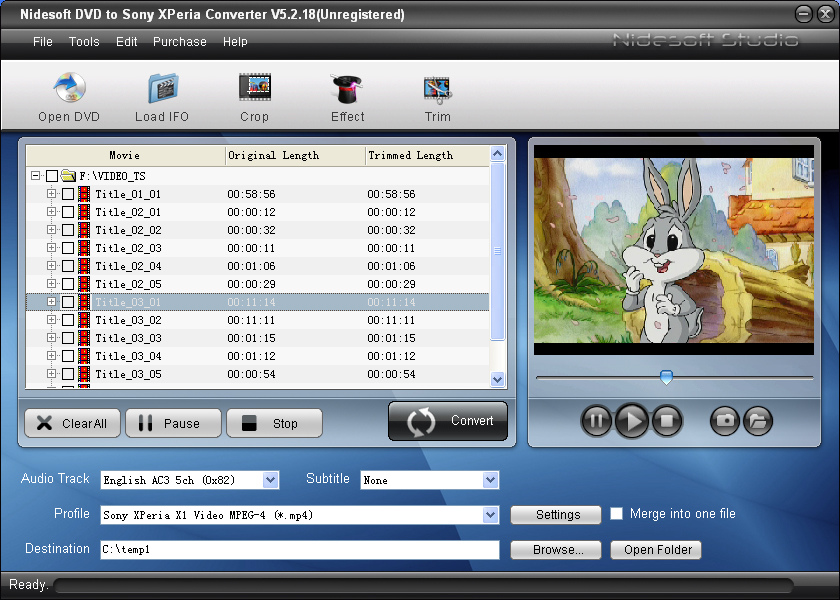
Task: Click the video preview thumbnail
Action: [674, 250]
